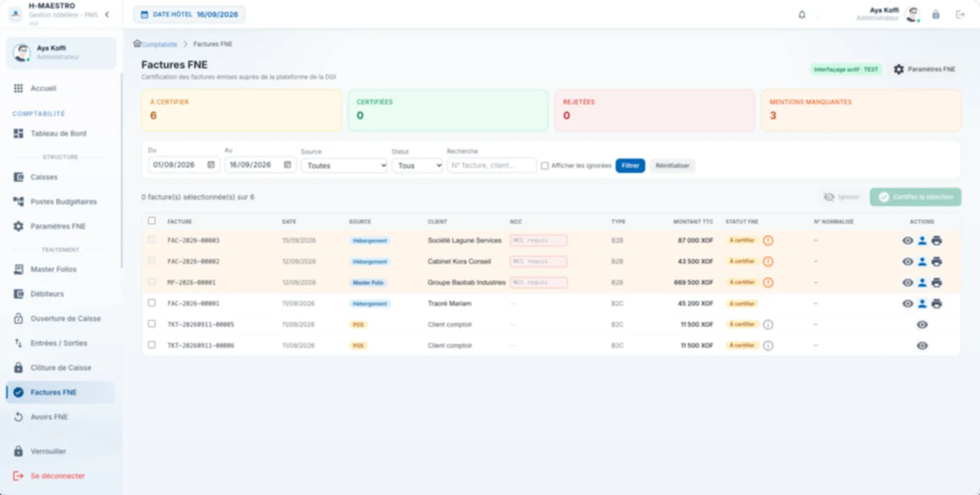View MF-2026-00001 details eye icon
Image resolution: width=980 pixels, height=495 pixels.
click(908, 282)
